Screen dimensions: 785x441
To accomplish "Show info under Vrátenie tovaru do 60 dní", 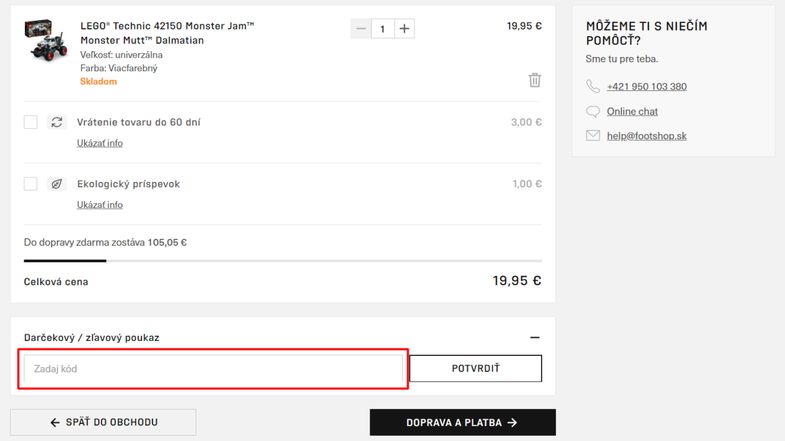I will click(100, 143).
